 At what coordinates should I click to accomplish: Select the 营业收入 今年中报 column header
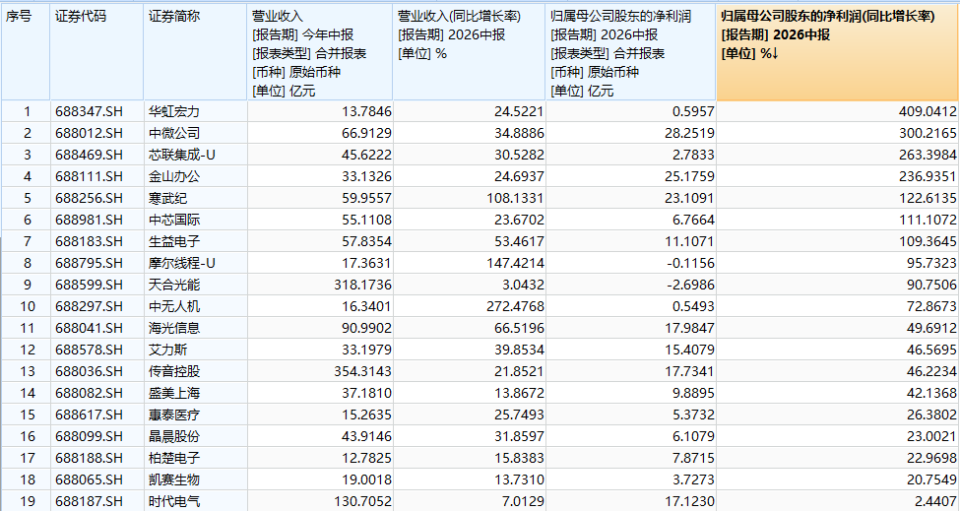320,52
